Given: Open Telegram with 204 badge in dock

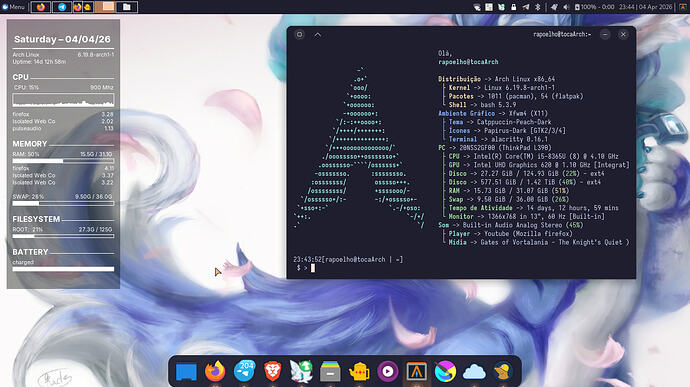Looking at the screenshot, I should pyautogui.click(x=244, y=371).
